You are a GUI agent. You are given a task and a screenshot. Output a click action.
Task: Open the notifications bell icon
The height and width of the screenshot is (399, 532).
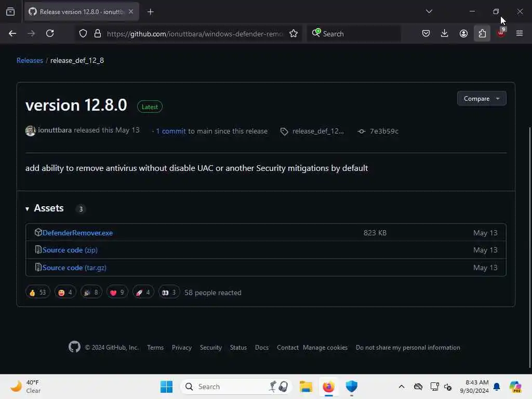click(x=497, y=387)
